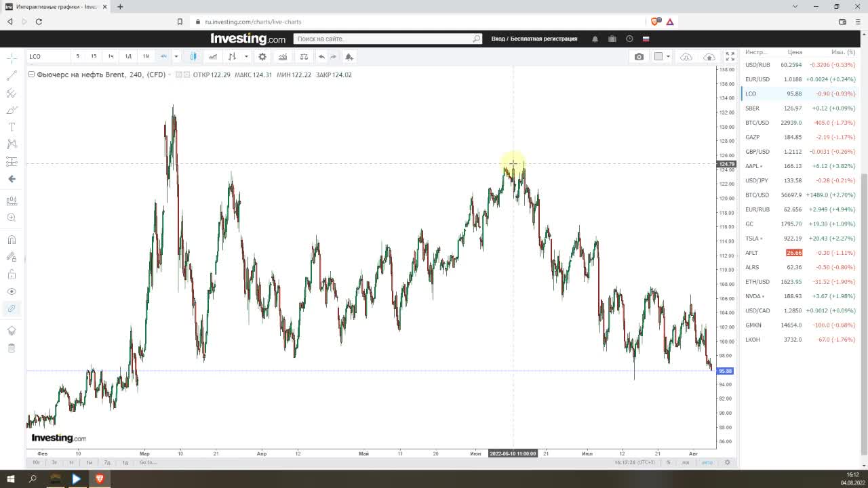This screenshot has height=488, width=868.
Task: Select the TSLA watchlist row
Action: [801, 239]
